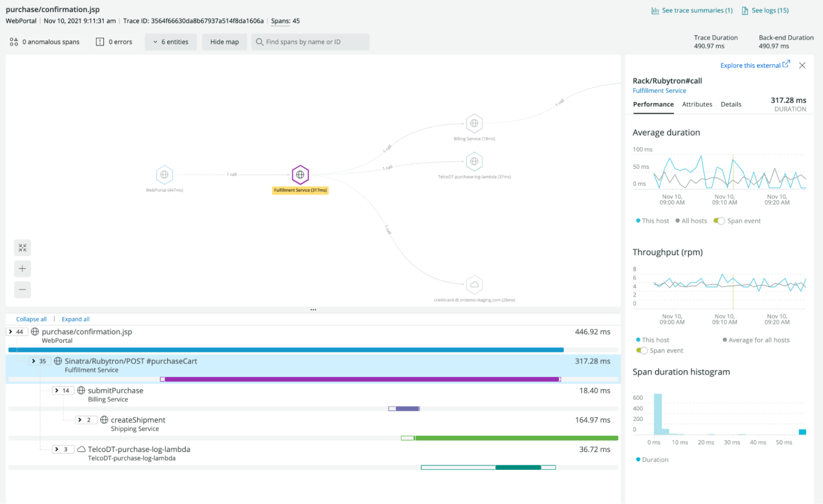The width and height of the screenshot is (823, 504).
Task: Click the TelcoDT-purchase-log-lambda node
Action: [474, 162]
